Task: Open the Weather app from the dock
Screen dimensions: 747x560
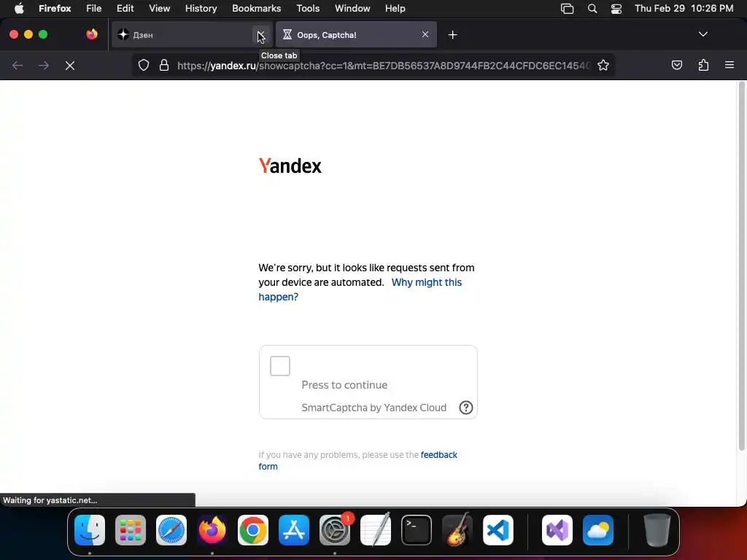Action: pyautogui.click(x=598, y=530)
